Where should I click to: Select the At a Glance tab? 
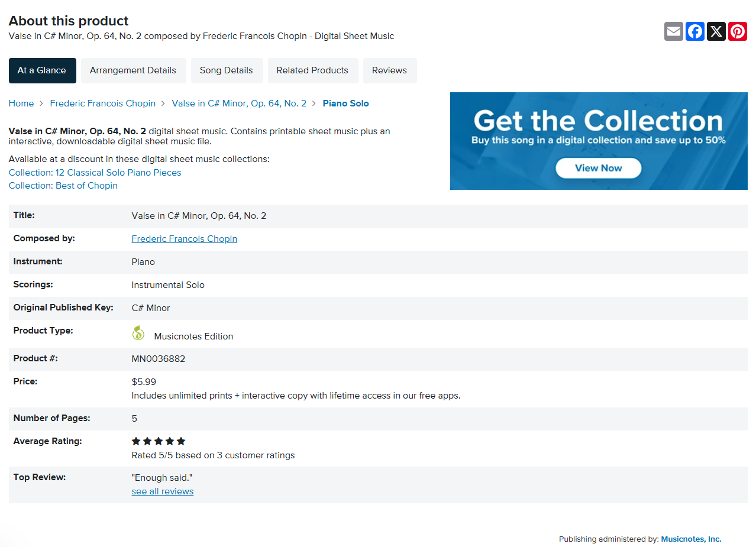(x=42, y=70)
